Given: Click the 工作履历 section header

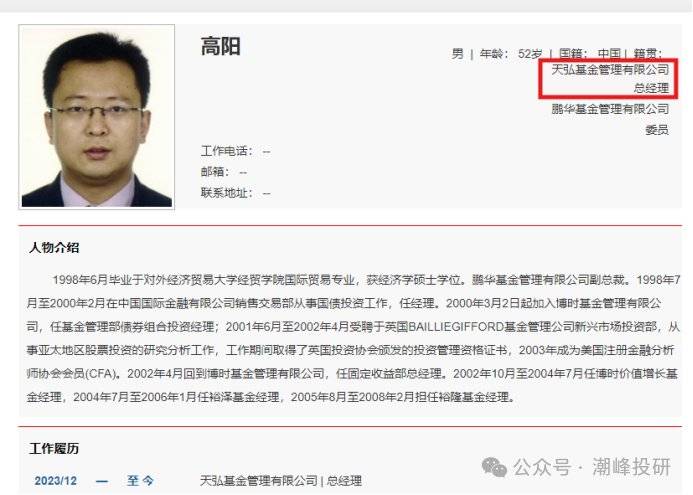Looking at the screenshot, I should pos(54,449).
